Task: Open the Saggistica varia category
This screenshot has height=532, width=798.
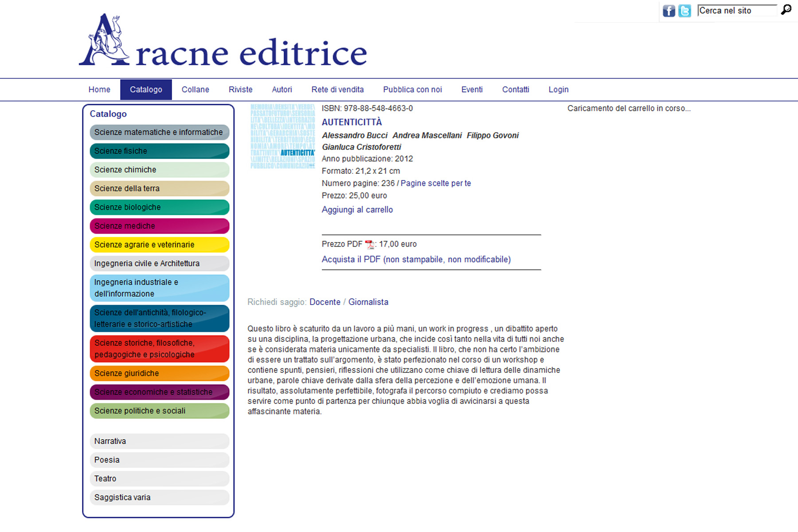Action: 160,497
